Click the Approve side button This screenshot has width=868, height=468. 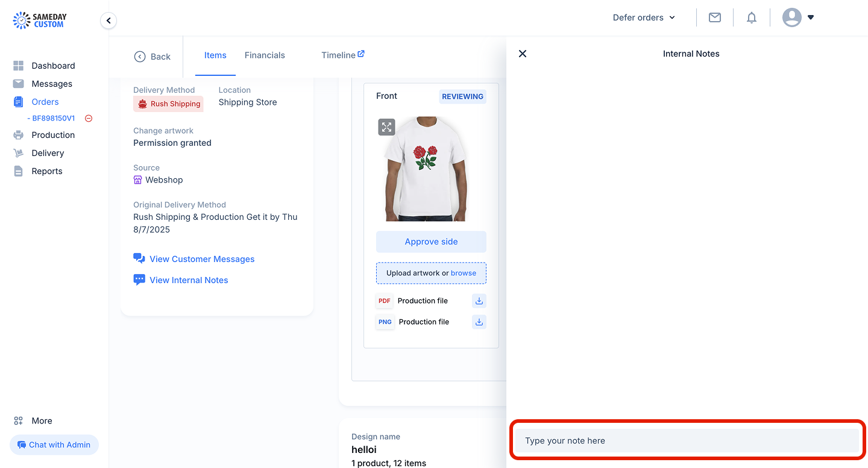tap(431, 242)
